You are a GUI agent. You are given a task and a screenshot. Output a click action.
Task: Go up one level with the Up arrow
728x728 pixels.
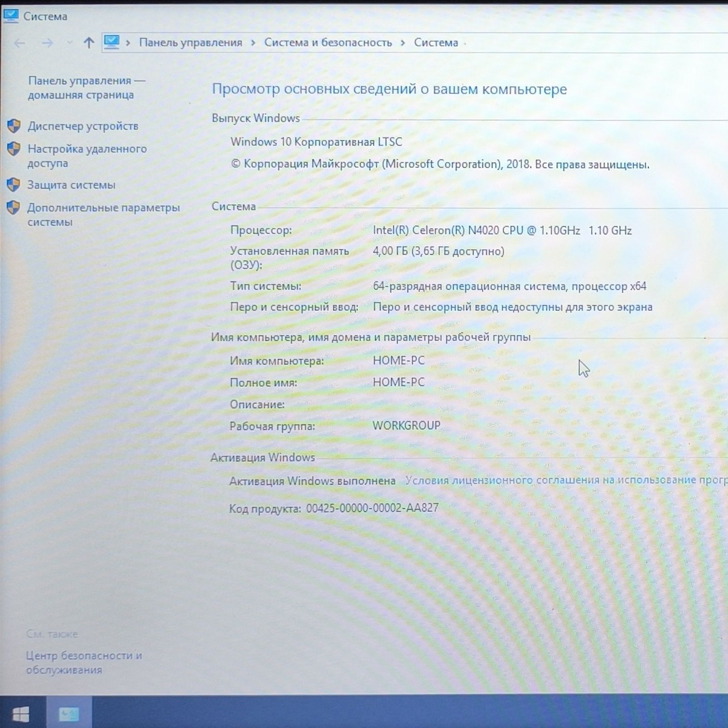89,43
